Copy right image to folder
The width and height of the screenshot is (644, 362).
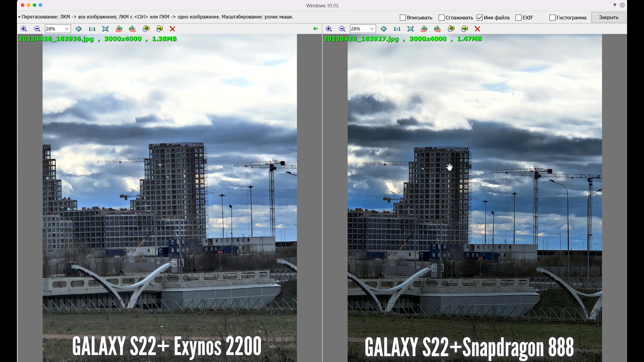[x=451, y=29]
